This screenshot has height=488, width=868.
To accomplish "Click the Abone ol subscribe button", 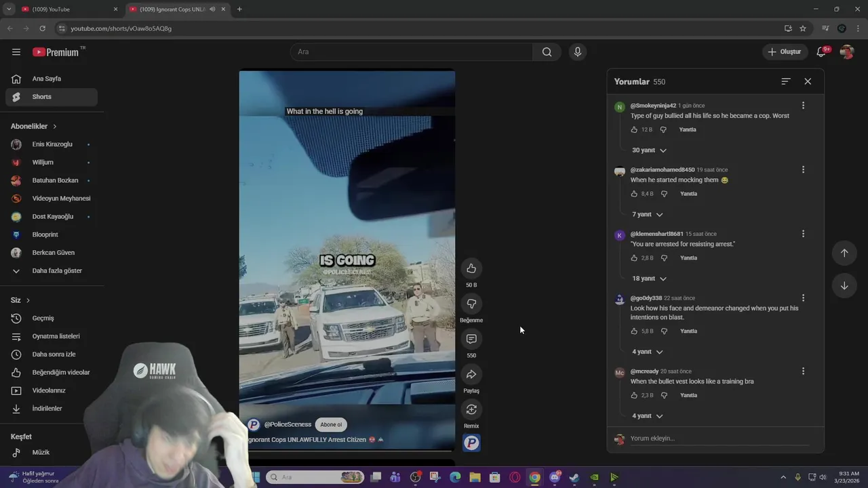I will click(x=331, y=425).
